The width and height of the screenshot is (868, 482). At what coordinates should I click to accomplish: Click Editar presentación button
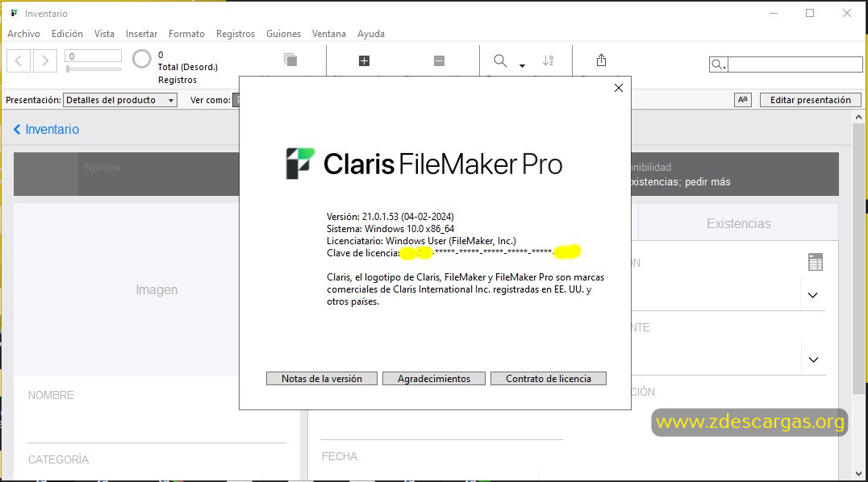[x=811, y=100]
